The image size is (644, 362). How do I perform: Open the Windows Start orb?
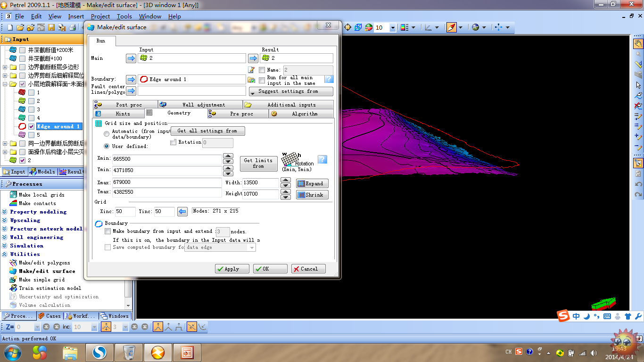(x=12, y=352)
